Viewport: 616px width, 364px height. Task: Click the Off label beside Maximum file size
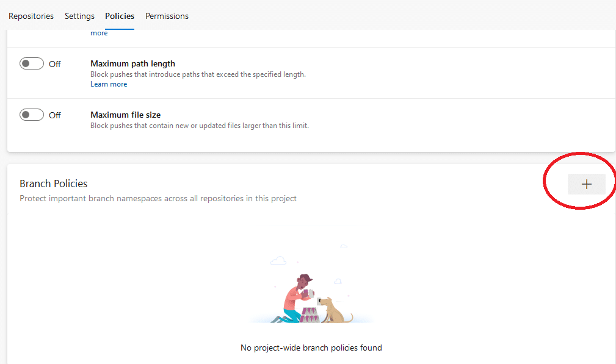point(54,115)
